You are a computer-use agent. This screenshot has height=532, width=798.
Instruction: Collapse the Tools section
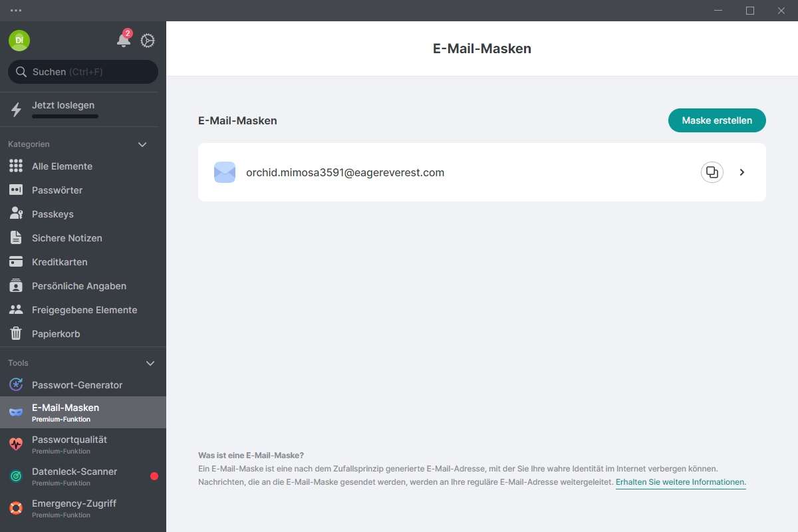[x=150, y=363]
